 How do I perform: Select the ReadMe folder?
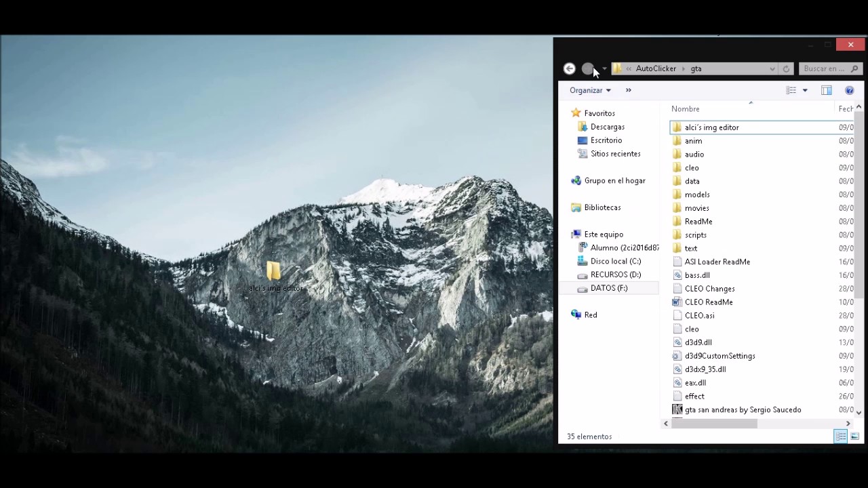698,222
